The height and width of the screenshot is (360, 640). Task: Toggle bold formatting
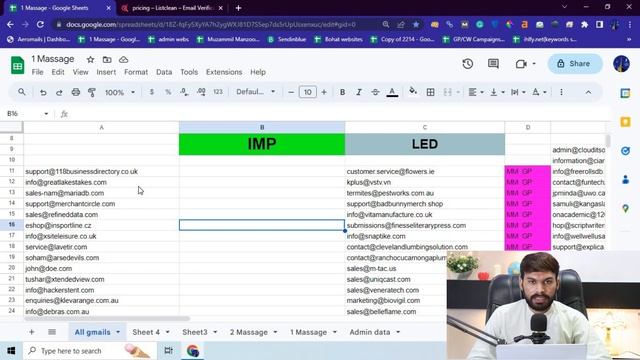pyautogui.click(x=342, y=92)
